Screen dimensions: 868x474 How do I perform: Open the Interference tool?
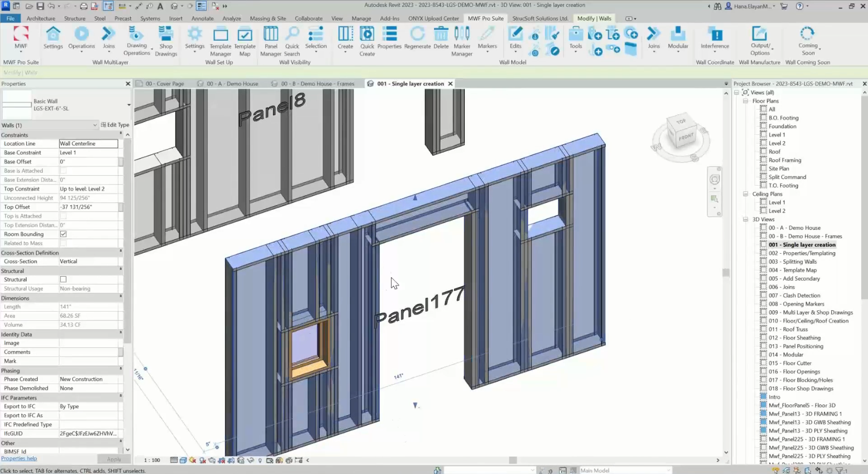tap(714, 37)
